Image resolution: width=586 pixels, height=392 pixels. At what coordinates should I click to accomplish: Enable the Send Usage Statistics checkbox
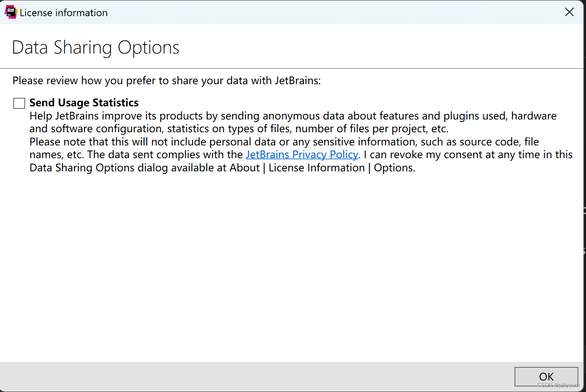pos(19,103)
